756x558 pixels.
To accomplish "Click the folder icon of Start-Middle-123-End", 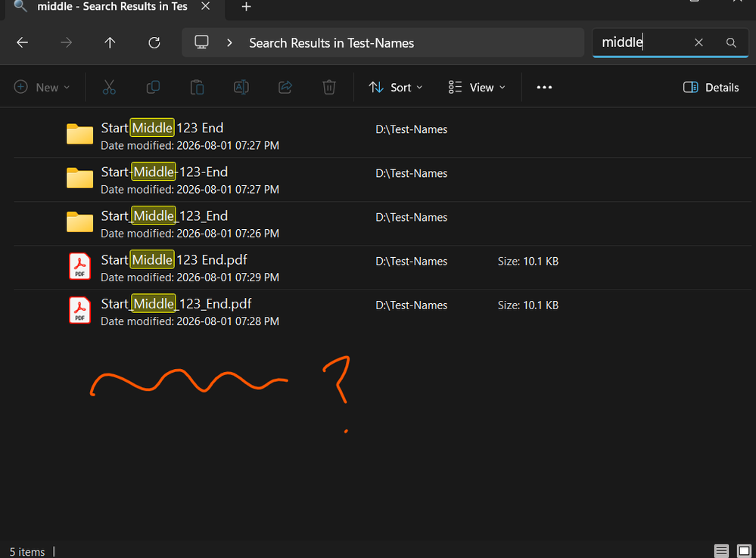I will coord(79,178).
